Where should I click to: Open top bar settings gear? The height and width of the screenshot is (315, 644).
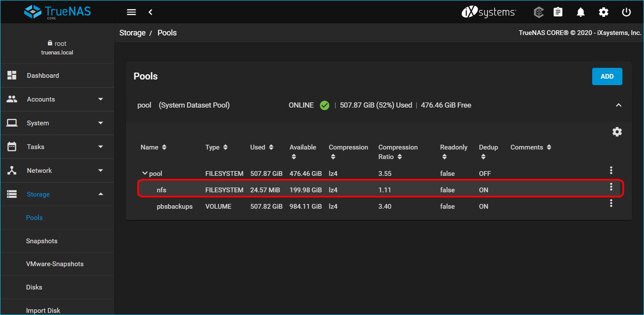(603, 12)
